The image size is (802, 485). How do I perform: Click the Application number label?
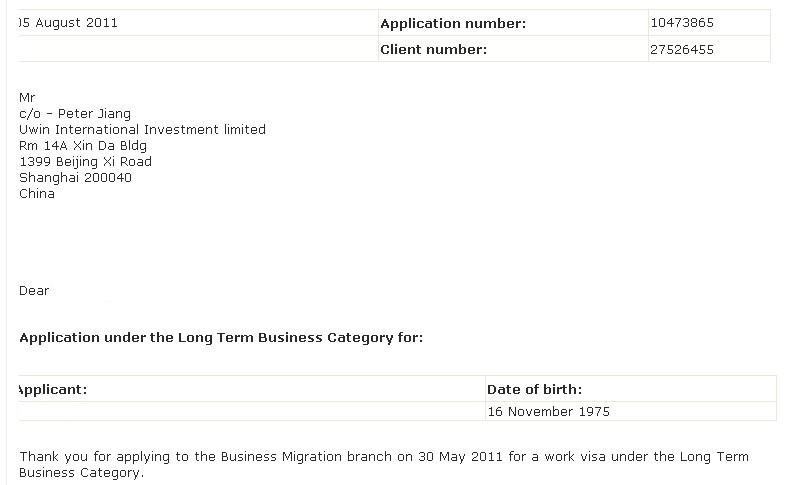click(x=453, y=24)
